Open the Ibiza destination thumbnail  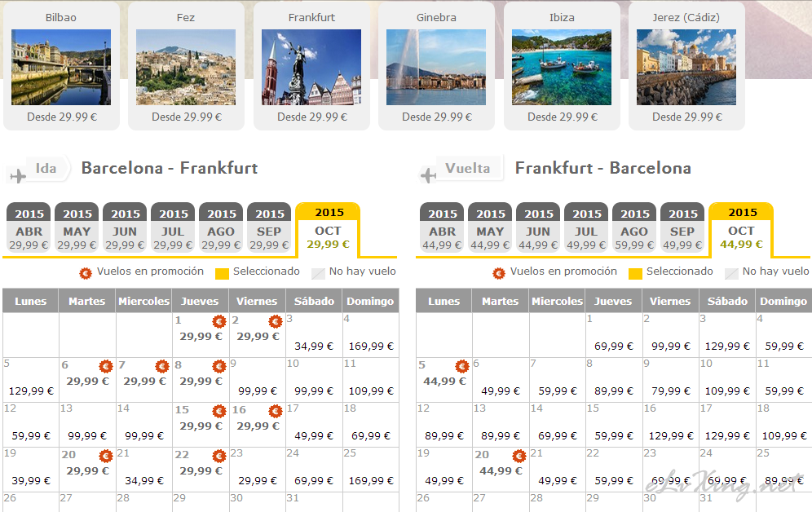tap(562, 68)
